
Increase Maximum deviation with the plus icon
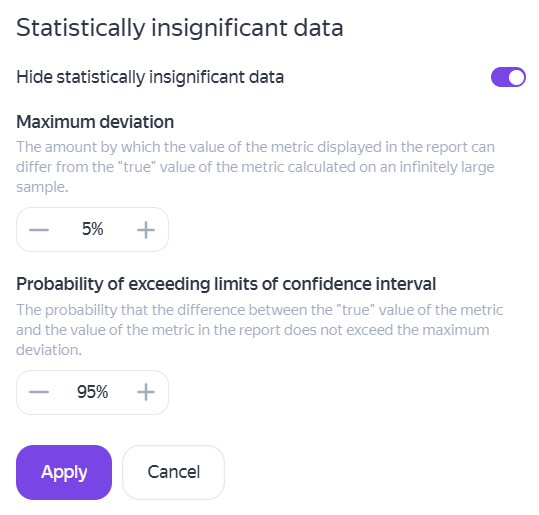click(x=146, y=230)
